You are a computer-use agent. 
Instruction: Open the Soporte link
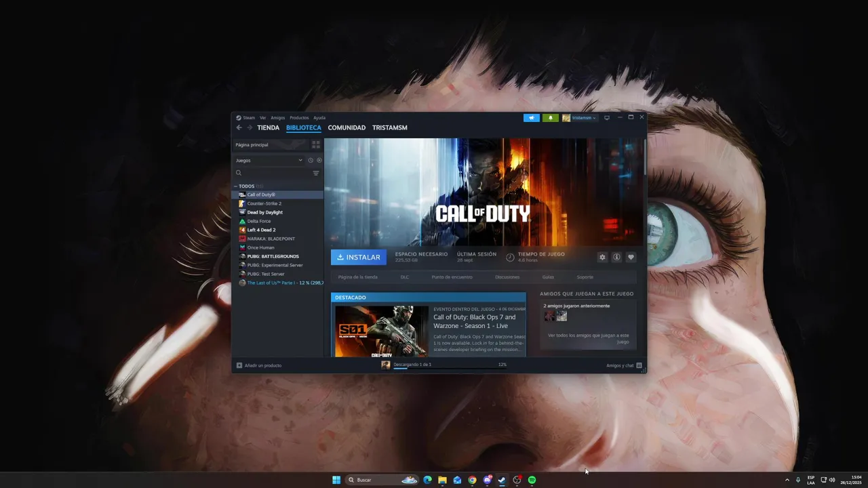585,277
